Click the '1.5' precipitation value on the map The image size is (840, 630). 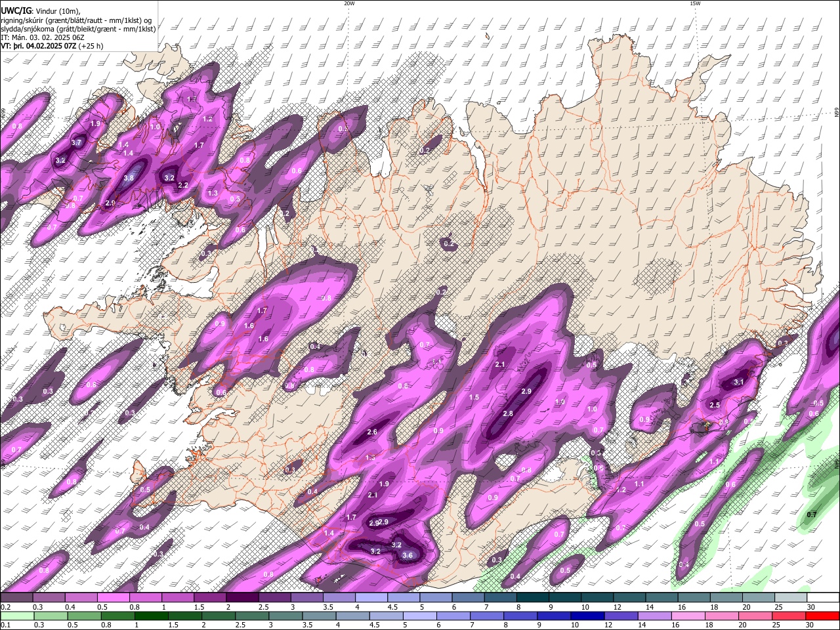[474, 398]
